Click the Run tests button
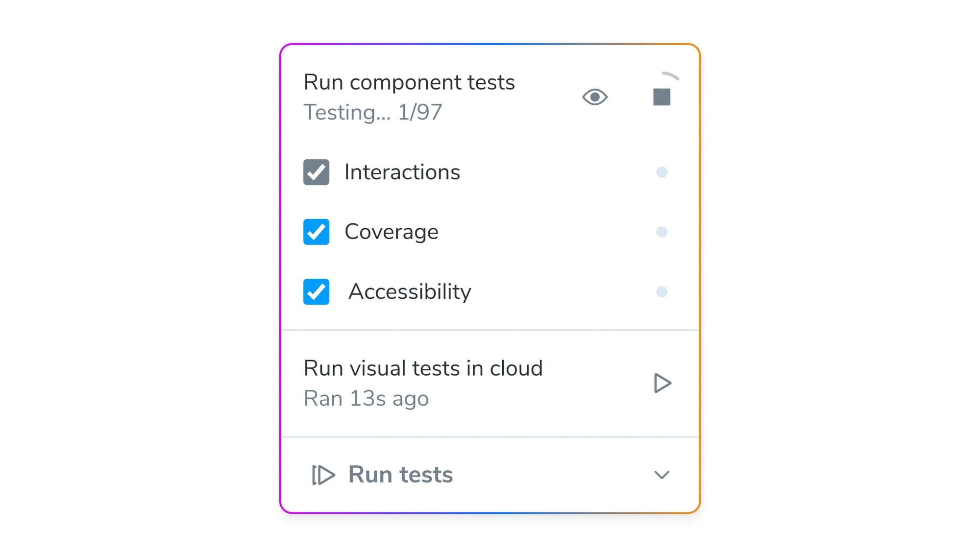This screenshot has width=980, height=557. (x=399, y=474)
